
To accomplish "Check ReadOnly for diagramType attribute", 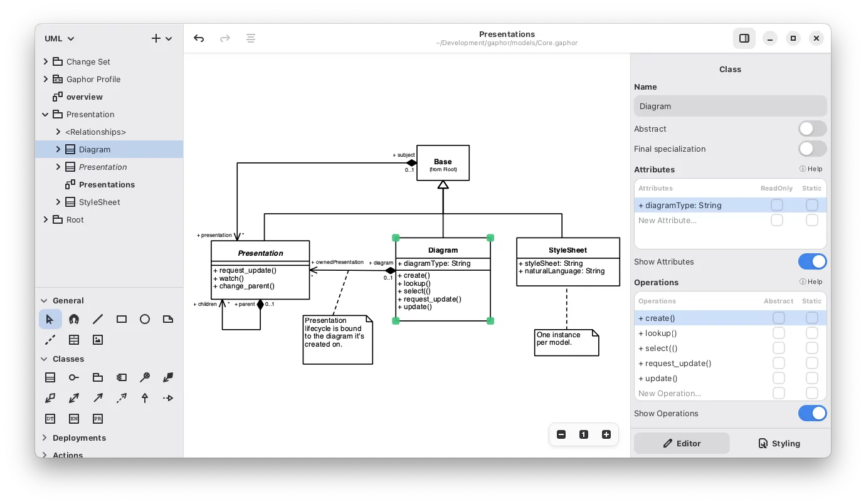I will point(777,205).
